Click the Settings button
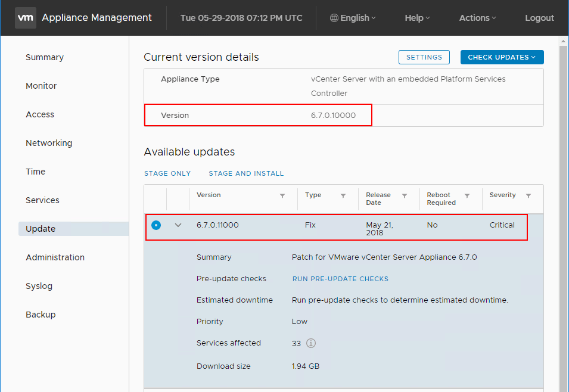This screenshot has height=392, width=569. pos(424,57)
